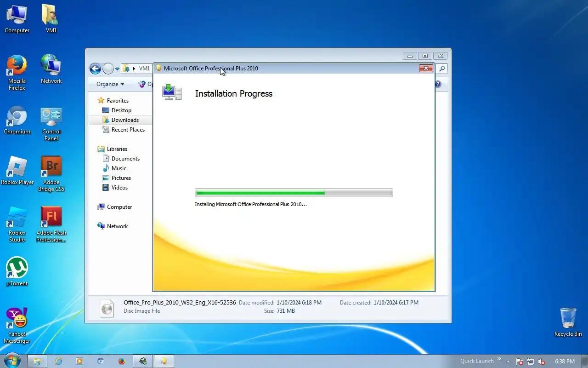Expand the Quick Launch toolbar chevron

[x=499, y=359]
